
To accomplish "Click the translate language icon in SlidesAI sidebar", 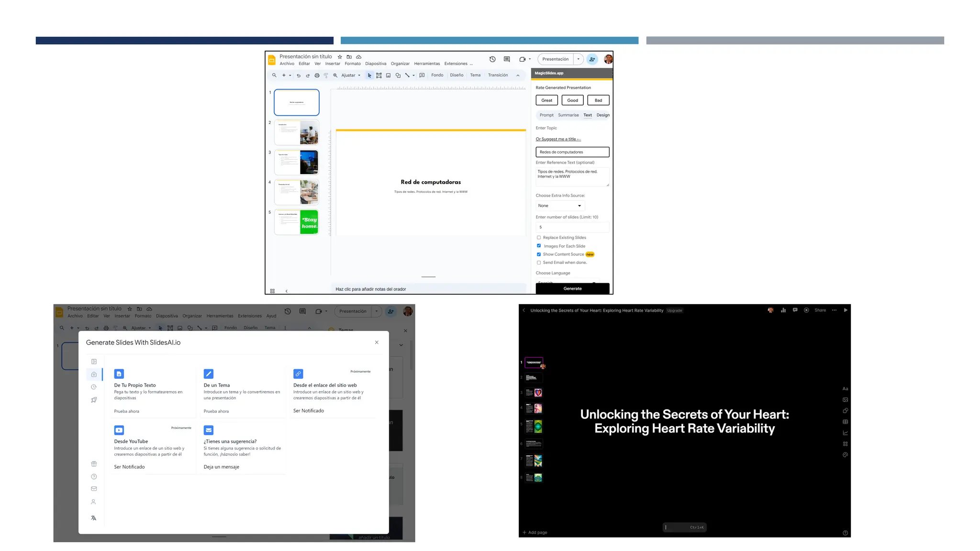I will click(94, 518).
